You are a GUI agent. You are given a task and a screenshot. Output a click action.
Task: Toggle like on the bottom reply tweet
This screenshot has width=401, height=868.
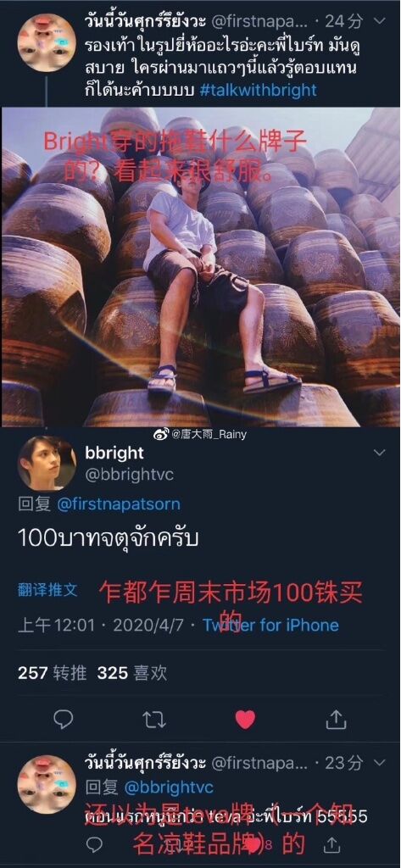point(253,845)
